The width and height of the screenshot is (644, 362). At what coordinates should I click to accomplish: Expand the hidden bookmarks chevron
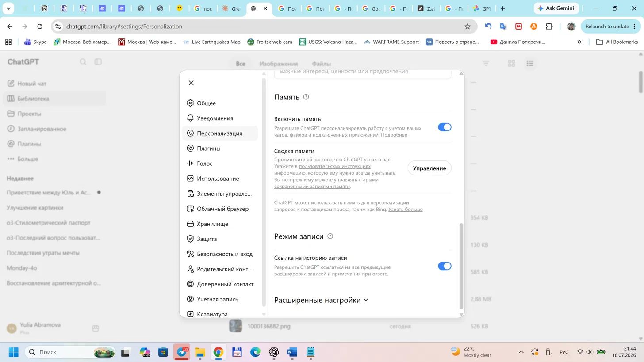579,42
